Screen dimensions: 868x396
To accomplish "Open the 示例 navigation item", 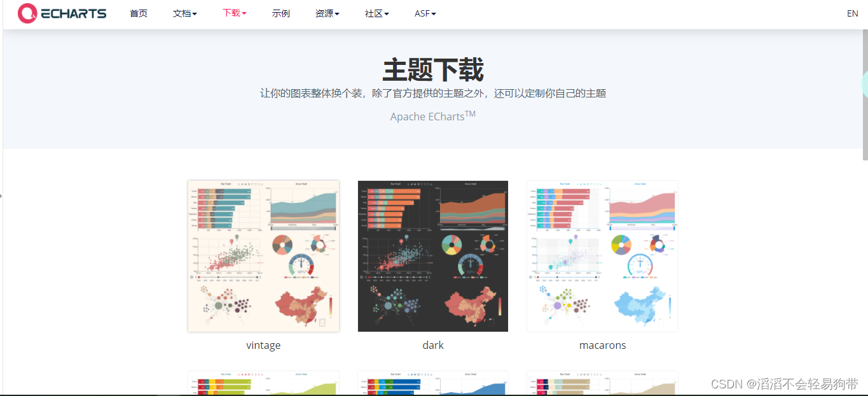I will coord(281,13).
